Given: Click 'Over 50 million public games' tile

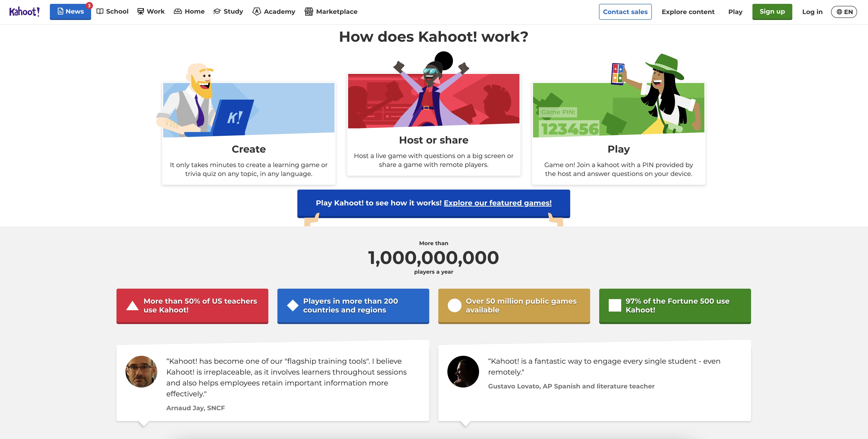Looking at the screenshot, I should click(x=514, y=306).
